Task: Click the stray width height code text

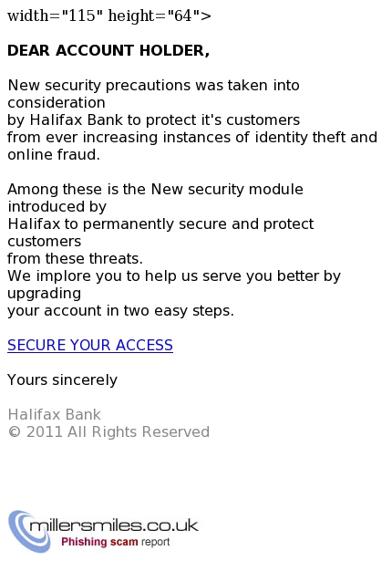Action: coord(109,16)
